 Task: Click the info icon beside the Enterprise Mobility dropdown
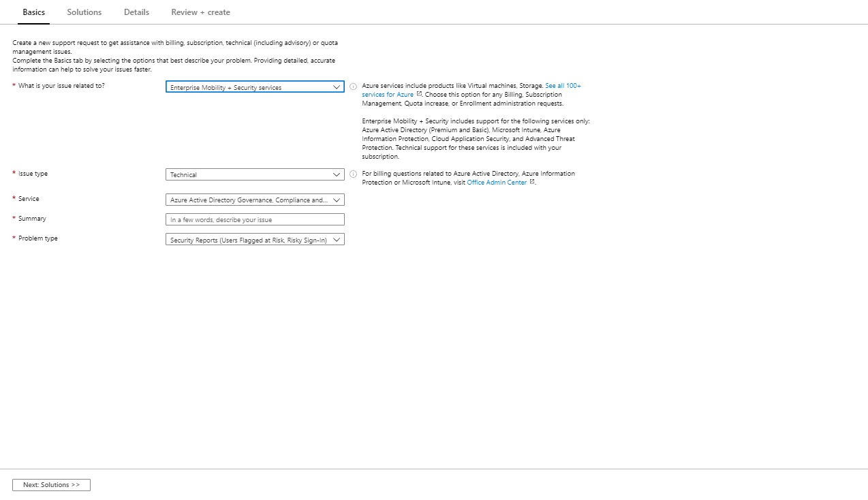[x=353, y=87]
